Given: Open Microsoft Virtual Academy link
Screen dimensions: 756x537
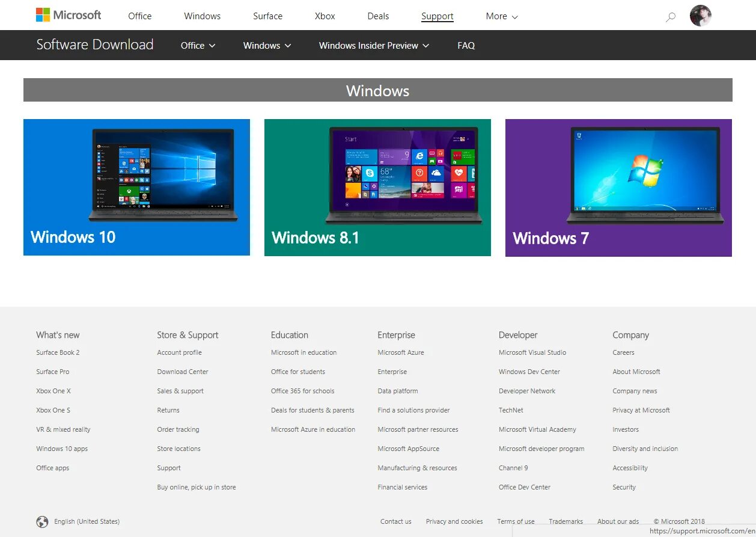Looking at the screenshot, I should (x=537, y=429).
